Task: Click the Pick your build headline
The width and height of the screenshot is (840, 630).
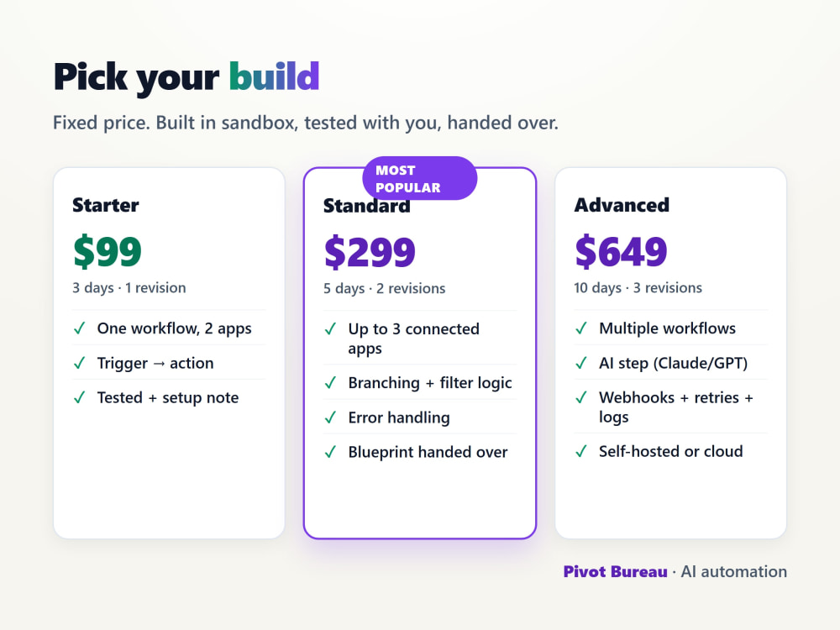Action: click(186, 77)
